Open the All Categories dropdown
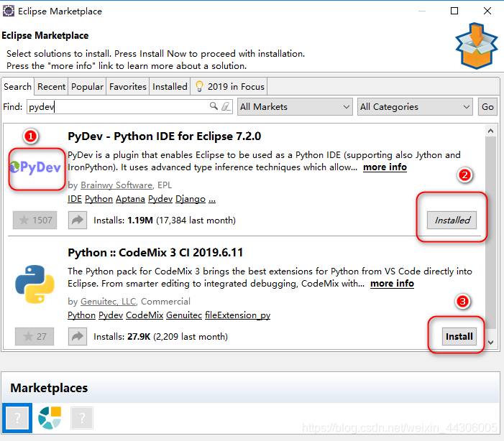Image resolution: width=504 pixels, height=441 pixels. pos(415,106)
